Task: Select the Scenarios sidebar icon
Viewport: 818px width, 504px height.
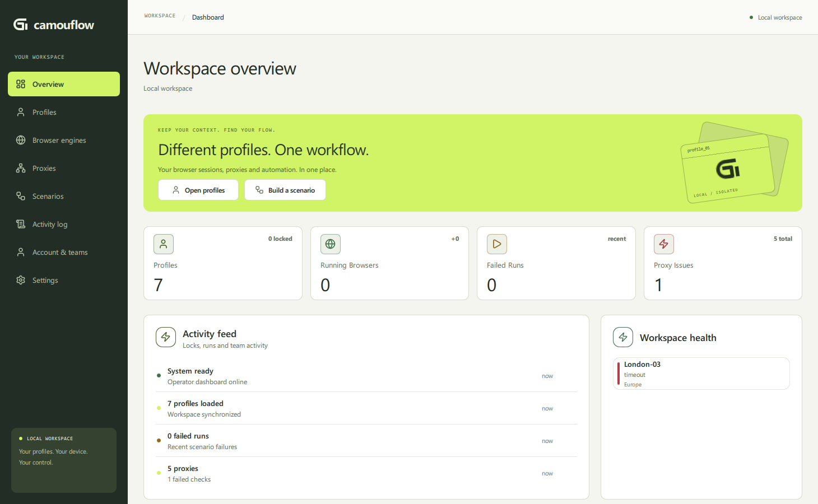Action: tap(21, 196)
